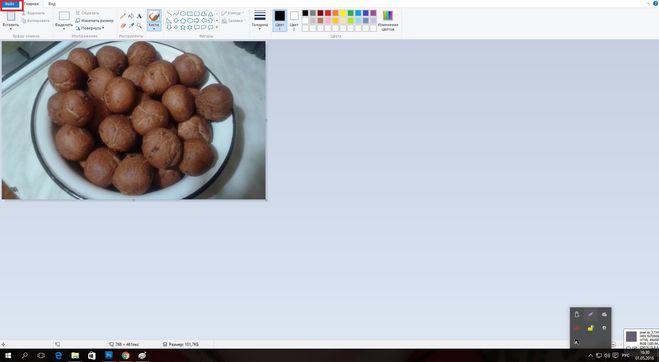Expand the Кисти brushes dropdown arrow

(154, 29)
